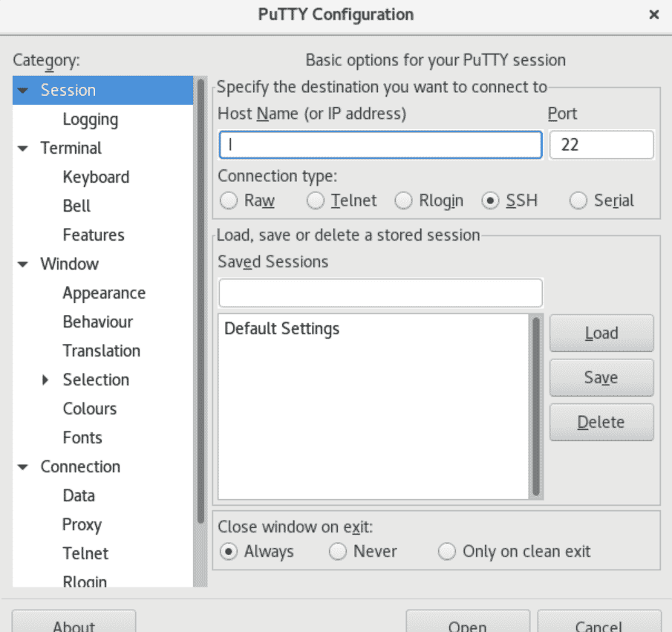Open the Selection settings
672x632 pixels.
[x=96, y=380]
